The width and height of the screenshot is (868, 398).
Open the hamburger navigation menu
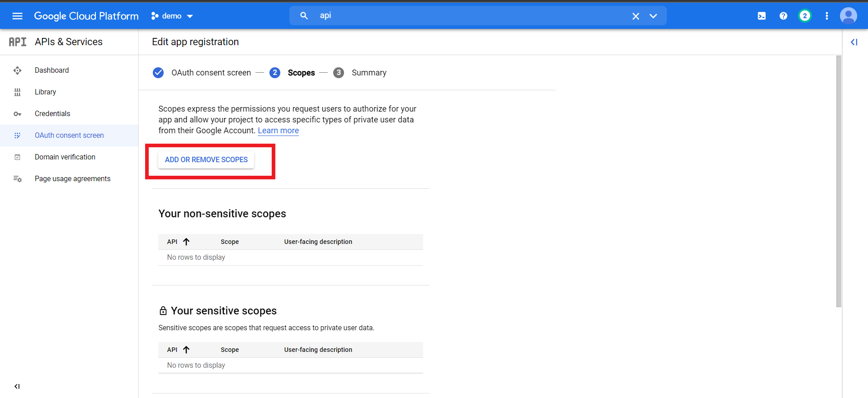pyautogui.click(x=17, y=16)
